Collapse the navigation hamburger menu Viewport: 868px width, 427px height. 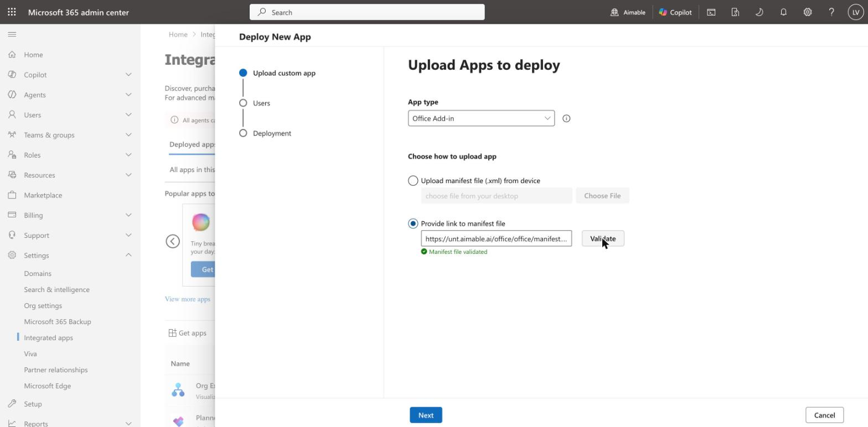(x=12, y=34)
